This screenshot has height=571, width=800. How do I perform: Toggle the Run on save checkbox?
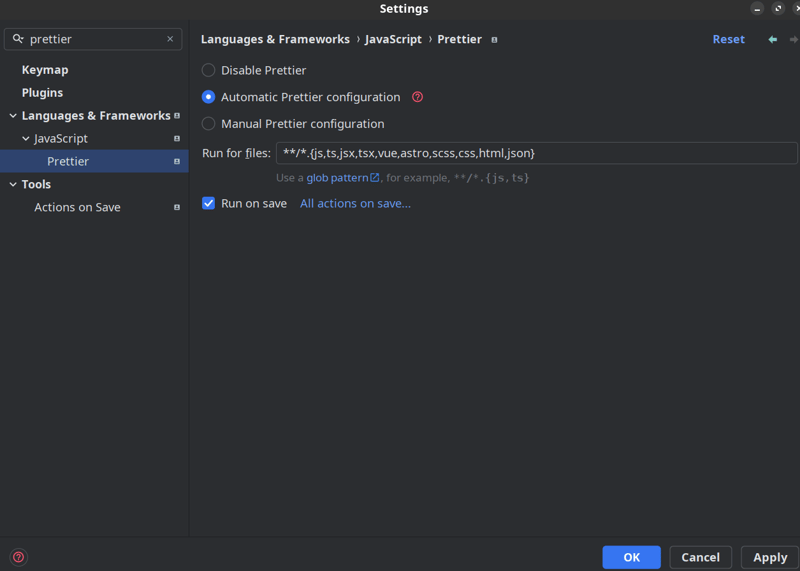[x=208, y=203]
